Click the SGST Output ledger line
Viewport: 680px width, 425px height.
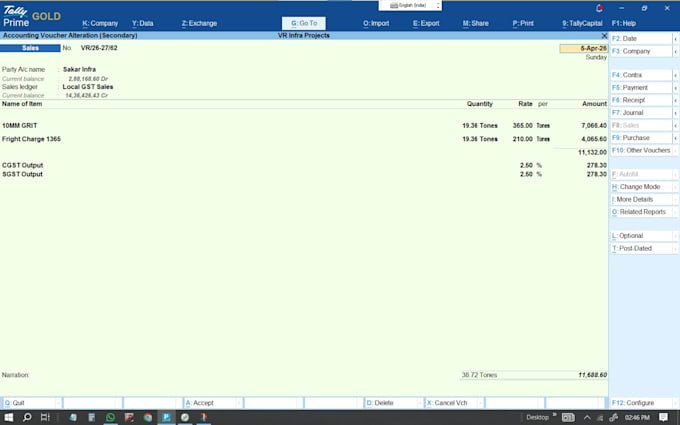pyautogui.click(x=22, y=174)
